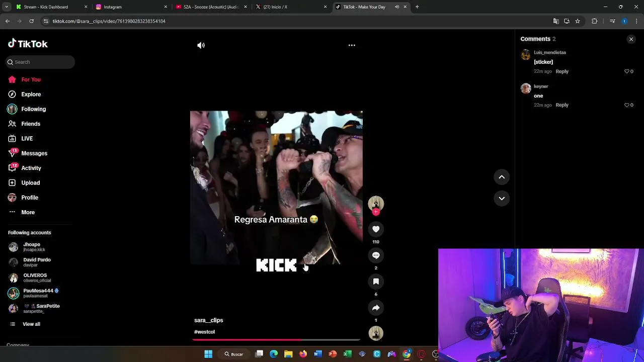Go to previous video arrow
This screenshot has width=644, height=362.
coord(502,177)
